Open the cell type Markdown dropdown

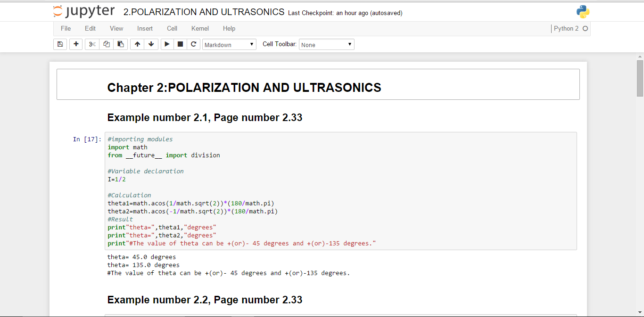point(229,45)
